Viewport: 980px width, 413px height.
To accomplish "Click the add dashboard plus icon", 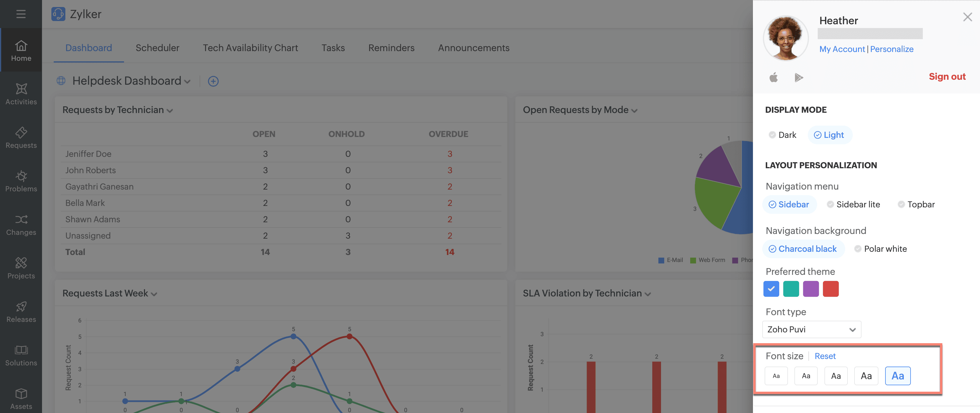I will click(213, 81).
